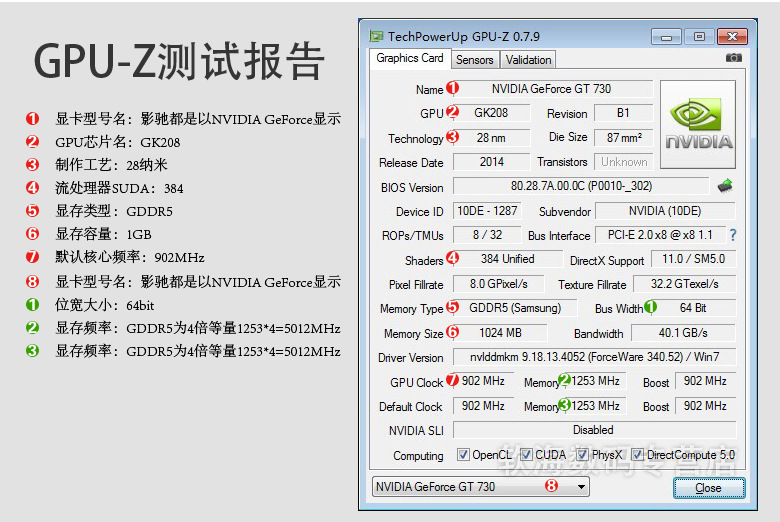Click the Revision field showing B1
The image size is (780, 522).
click(x=623, y=113)
